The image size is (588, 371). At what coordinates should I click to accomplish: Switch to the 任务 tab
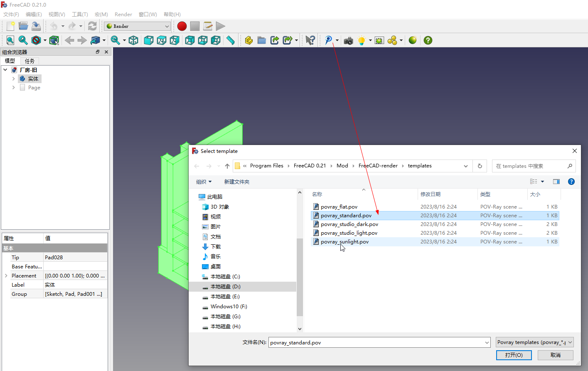point(30,61)
